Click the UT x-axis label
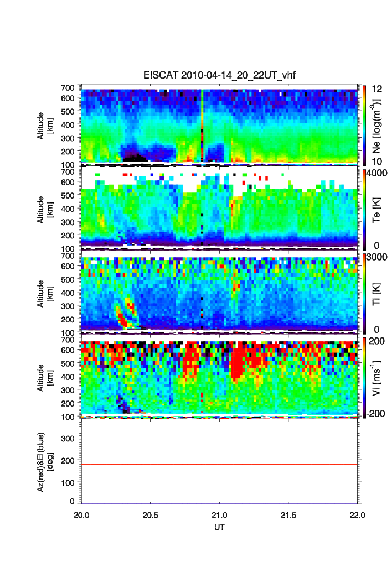This screenshot has width=392, height=588. click(220, 527)
